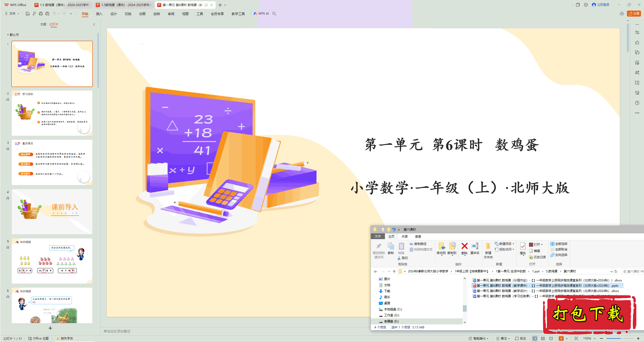The height and width of the screenshot is (342, 644).
Task: Click Properties icon in Explorer ribbon
Action: (523, 248)
